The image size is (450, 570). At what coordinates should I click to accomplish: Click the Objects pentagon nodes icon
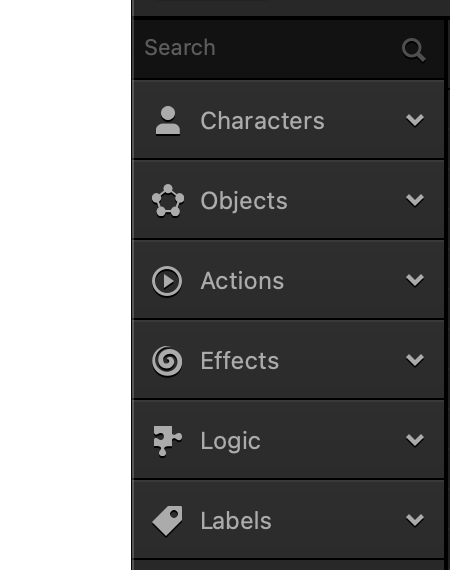click(168, 200)
